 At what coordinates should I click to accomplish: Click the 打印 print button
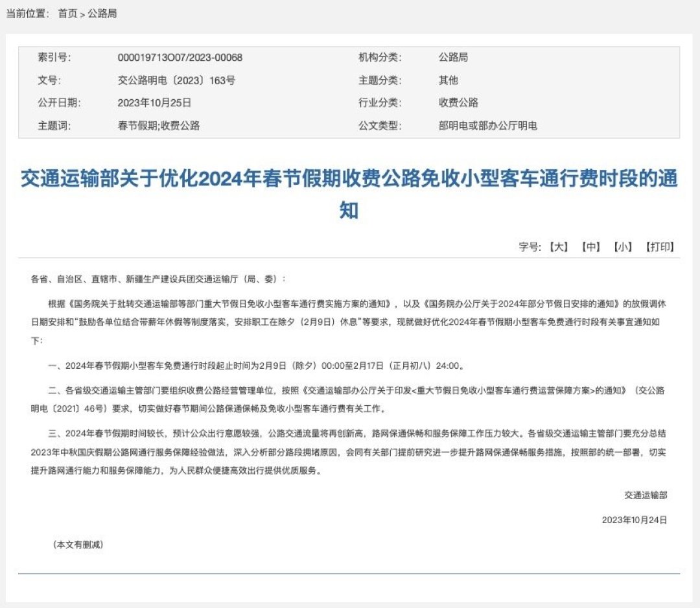(660, 246)
